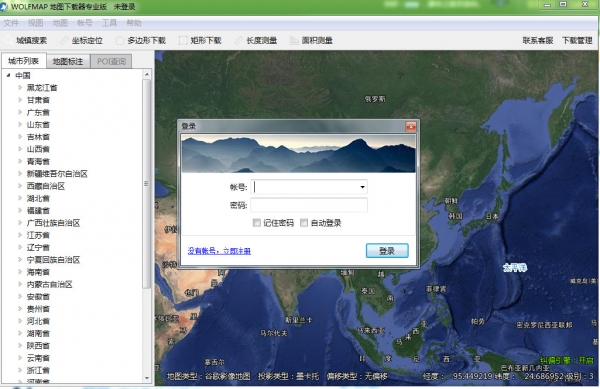600x389 pixels.
Task: Expand the 甘肃省 tree node
Action: pos(20,100)
